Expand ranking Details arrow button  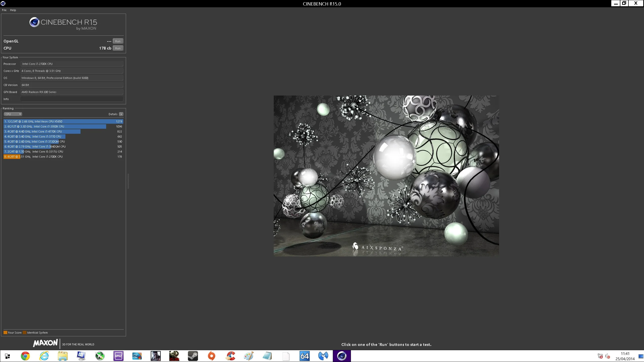(121, 114)
